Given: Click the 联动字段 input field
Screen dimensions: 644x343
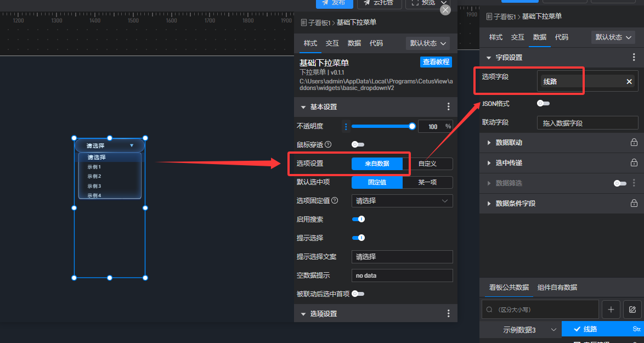Looking at the screenshot, I should click(587, 123).
